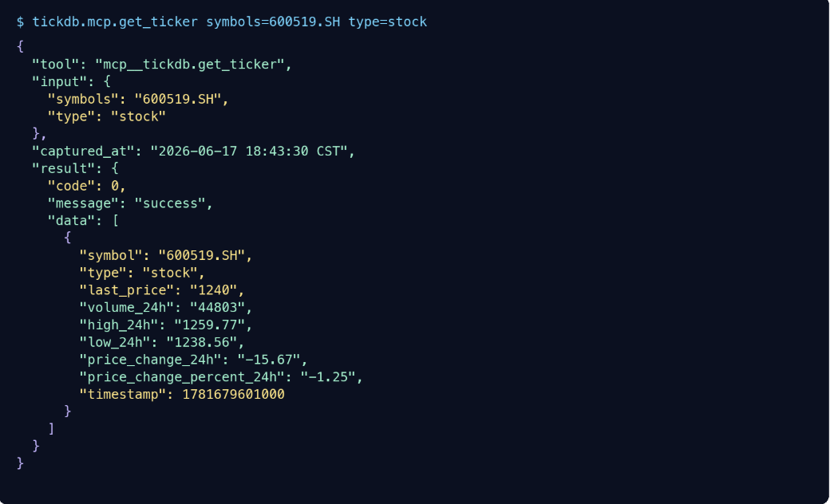Viewport: 830px width, 504px height.
Task: Click the symbols=600519.SH command argument
Action: point(273,22)
